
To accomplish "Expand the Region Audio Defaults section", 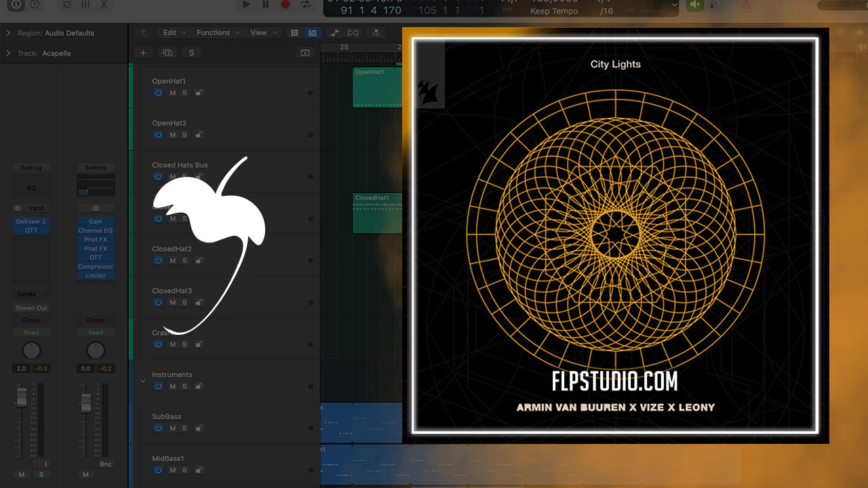I will (8, 33).
